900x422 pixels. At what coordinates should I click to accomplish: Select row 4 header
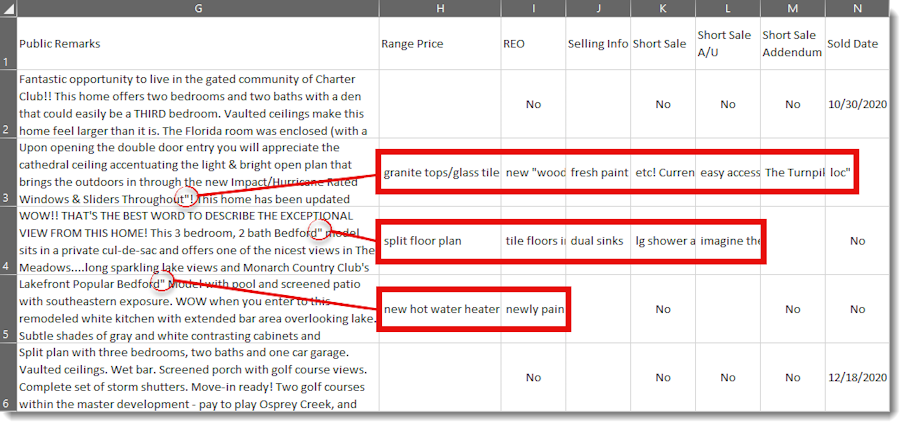point(8,241)
